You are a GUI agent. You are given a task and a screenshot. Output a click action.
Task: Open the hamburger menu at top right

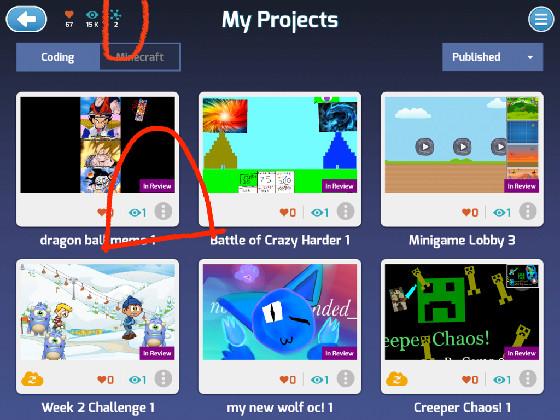[541, 19]
